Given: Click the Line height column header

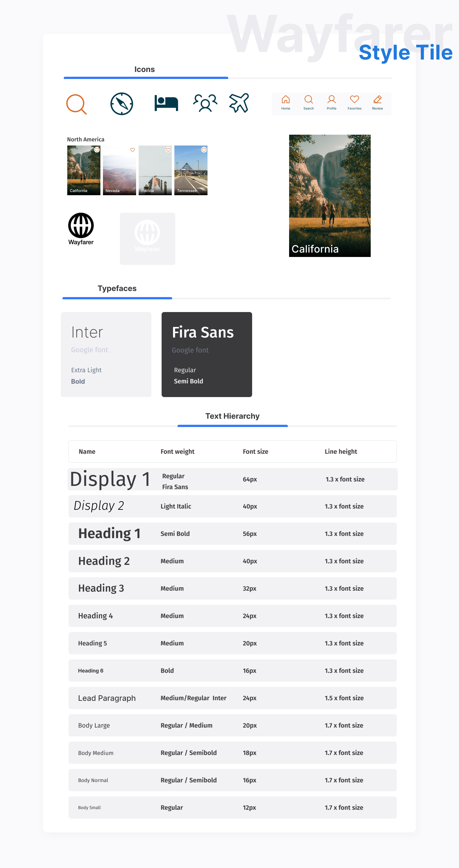Looking at the screenshot, I should (x=341, y=452).
